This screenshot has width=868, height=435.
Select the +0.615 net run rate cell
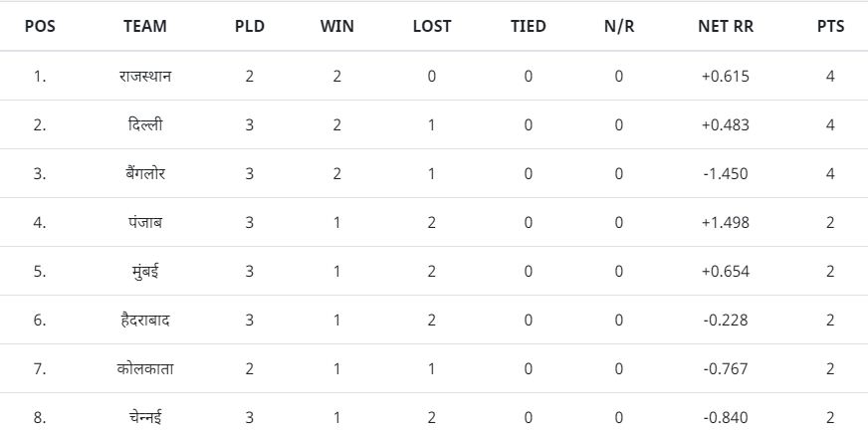coord(726,76)
